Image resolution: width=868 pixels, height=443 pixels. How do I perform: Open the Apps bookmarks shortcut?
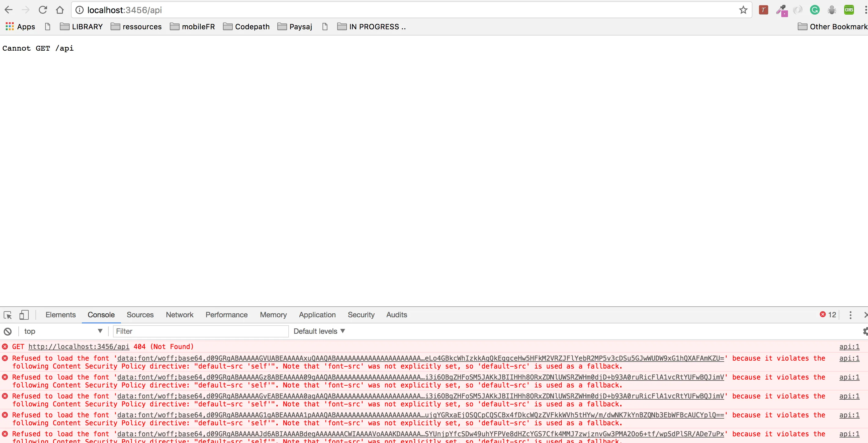click(x=20, y=27)
